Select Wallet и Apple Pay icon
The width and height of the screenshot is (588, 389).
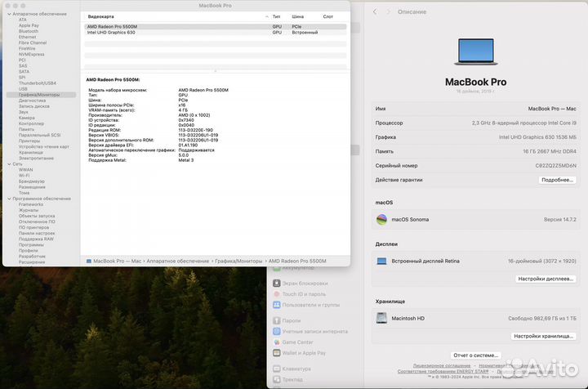[x=277, y=353]
